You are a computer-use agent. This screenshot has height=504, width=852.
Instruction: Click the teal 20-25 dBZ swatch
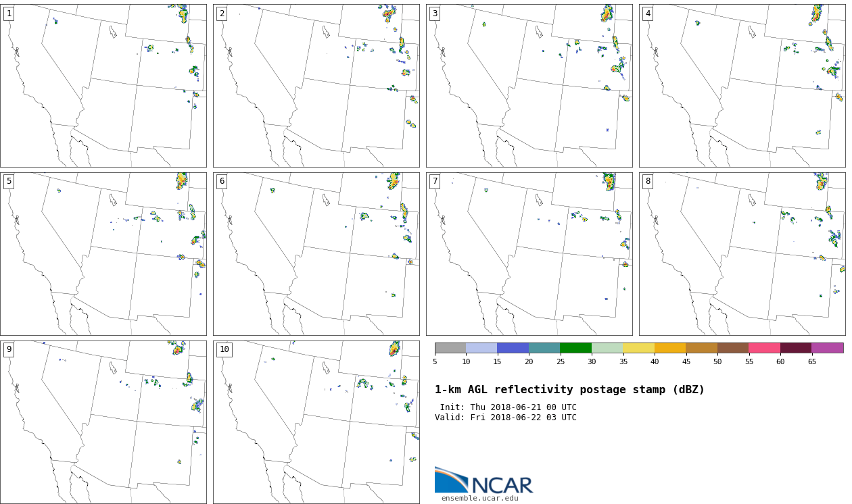544,348
